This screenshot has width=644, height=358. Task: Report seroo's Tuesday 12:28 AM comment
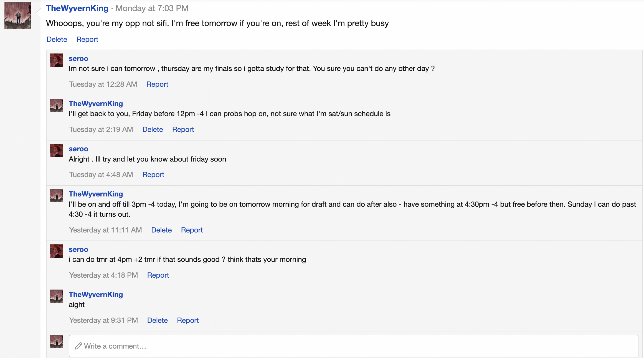pyautogui.click(x=157, y=84)
